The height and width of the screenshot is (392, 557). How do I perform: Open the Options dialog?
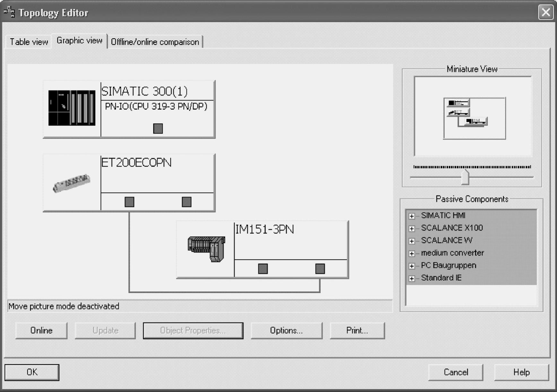click(286, 330)
